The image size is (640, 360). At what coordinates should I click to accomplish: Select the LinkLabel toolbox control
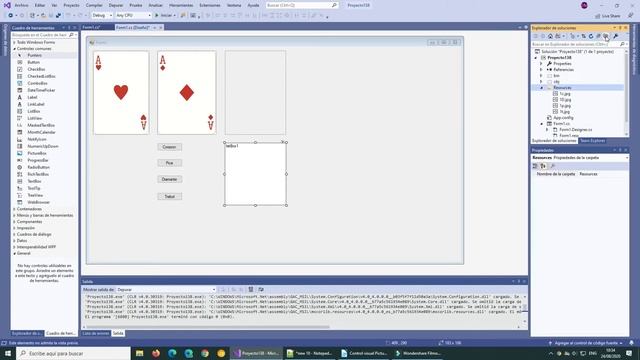click(x=36, y=104)
